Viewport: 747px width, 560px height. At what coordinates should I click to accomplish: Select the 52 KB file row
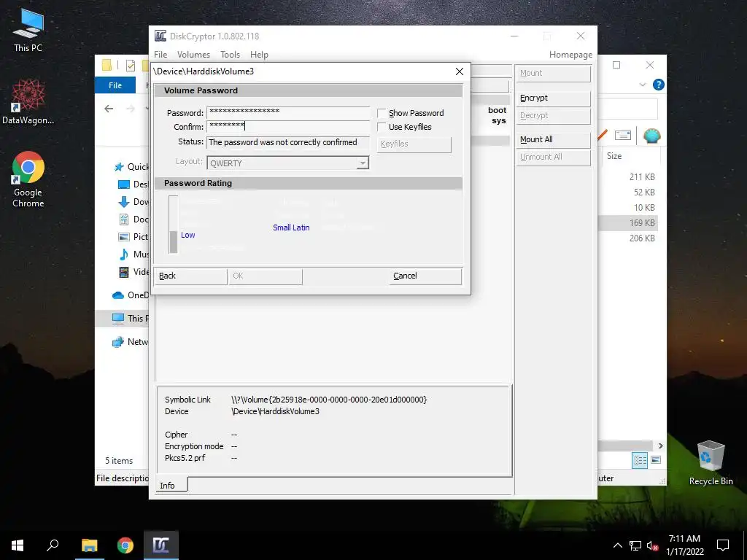[x=629, y=192]
